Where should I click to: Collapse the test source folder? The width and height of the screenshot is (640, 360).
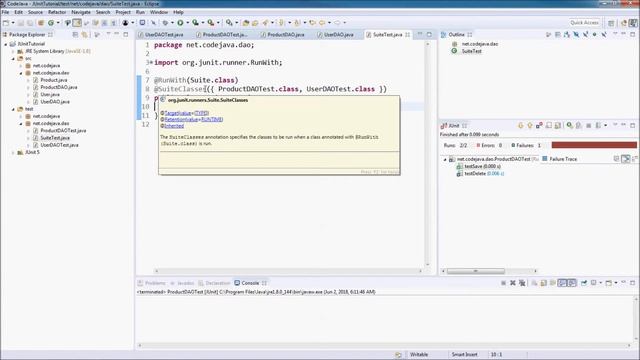point(13,109)
